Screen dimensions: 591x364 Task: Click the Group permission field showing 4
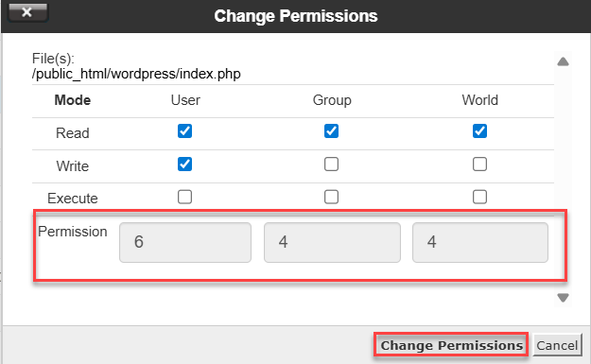[x=332, y=242]
